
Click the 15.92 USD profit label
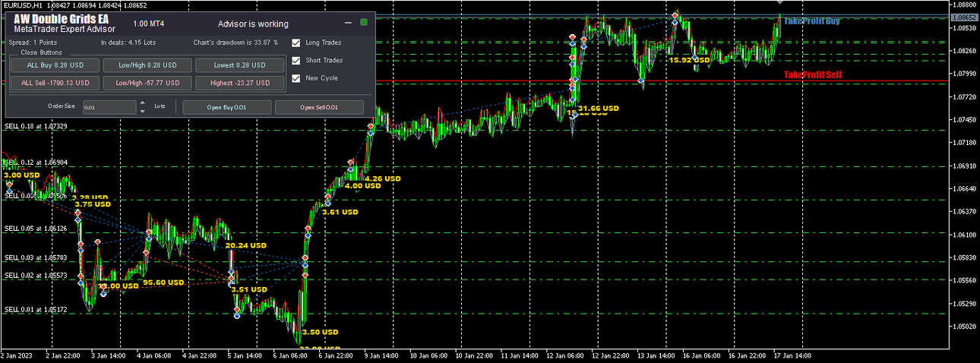click(689, 59)
